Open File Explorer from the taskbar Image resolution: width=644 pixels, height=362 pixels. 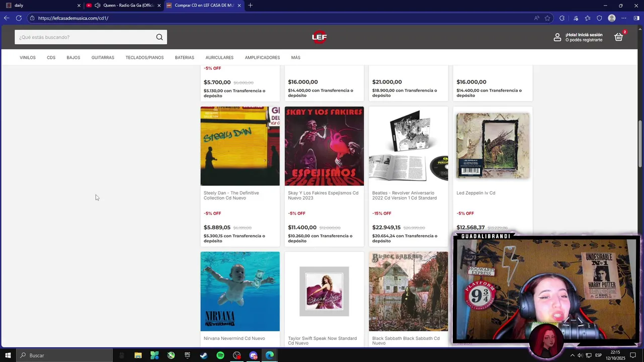point(138,355)
